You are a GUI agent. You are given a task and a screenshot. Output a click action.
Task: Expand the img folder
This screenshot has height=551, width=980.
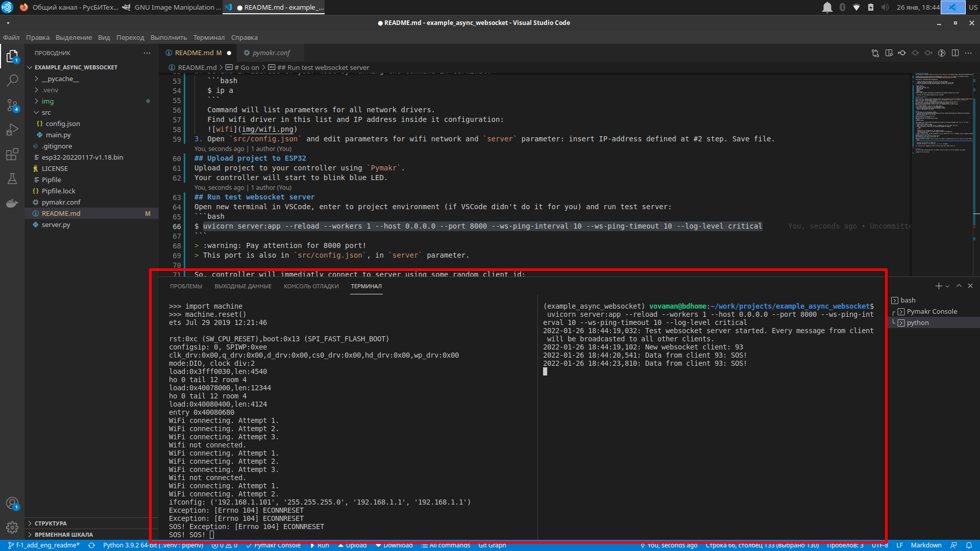47,101
